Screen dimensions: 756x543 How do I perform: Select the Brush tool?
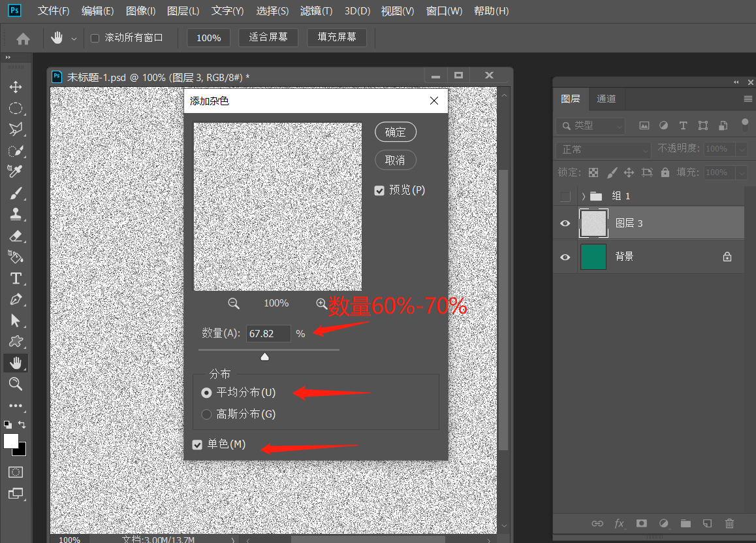pos(16,193)
